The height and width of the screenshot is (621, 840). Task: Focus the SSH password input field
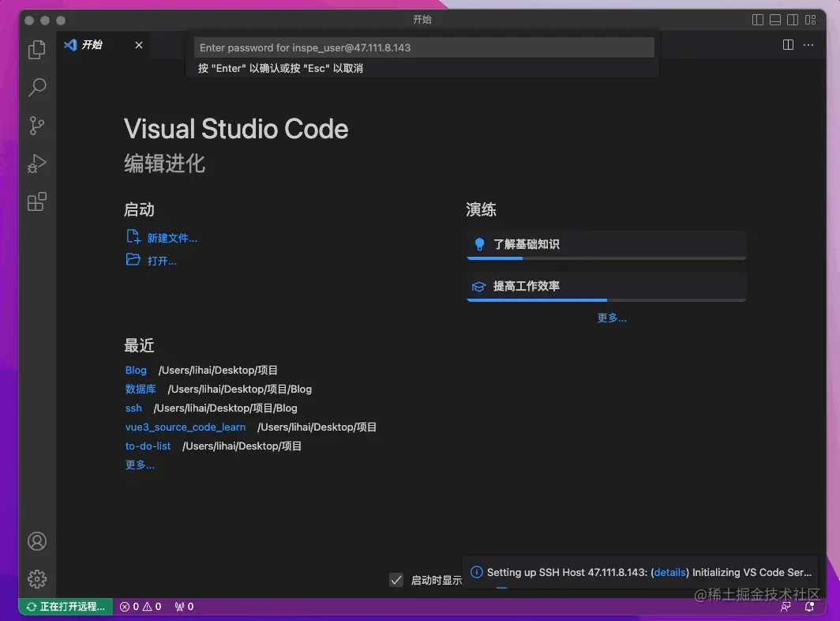point(424,47)
